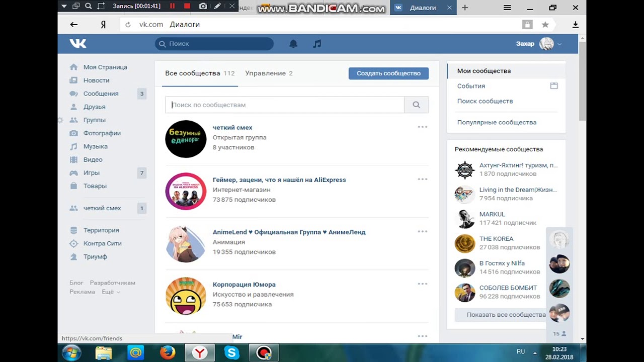Reload the page with refresh icon
Screen dimensions: 644x362
128,25
